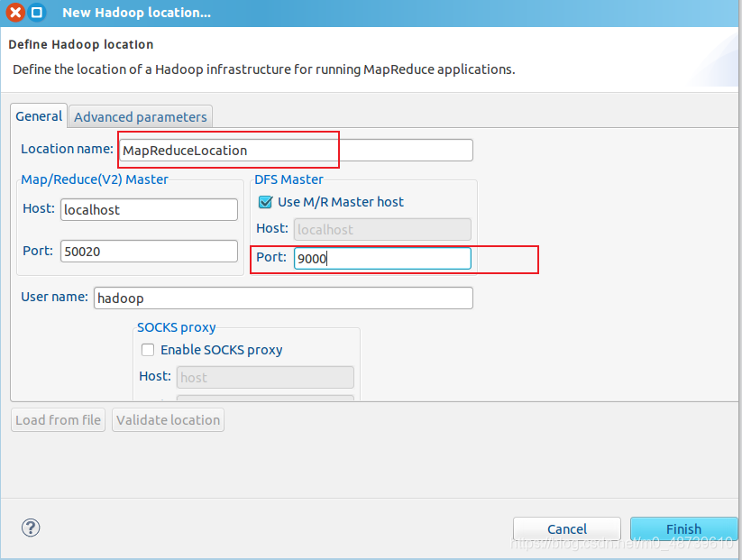Viewport: 742px width, 560px height.
Task: Click the Location name label
Action: click(68, 149)
